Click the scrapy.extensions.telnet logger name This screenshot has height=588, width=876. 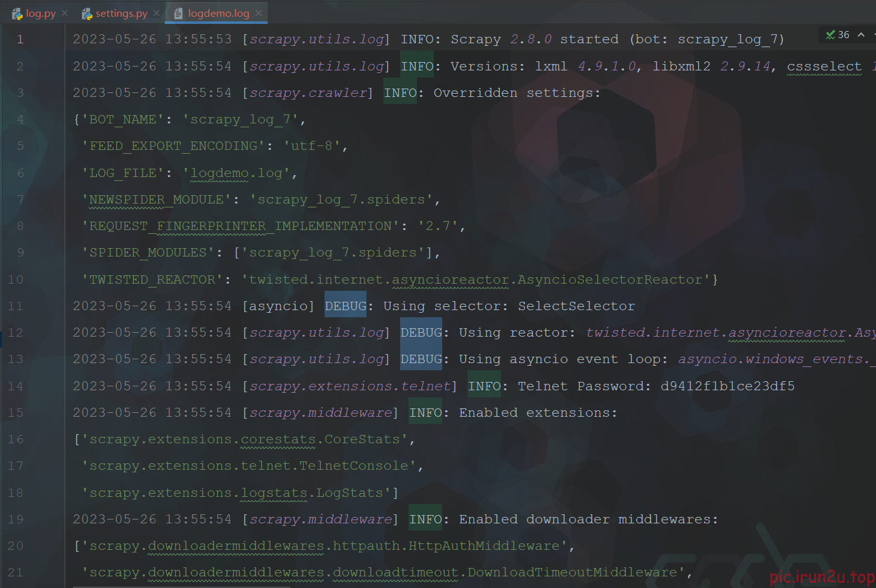coord(350,386)
